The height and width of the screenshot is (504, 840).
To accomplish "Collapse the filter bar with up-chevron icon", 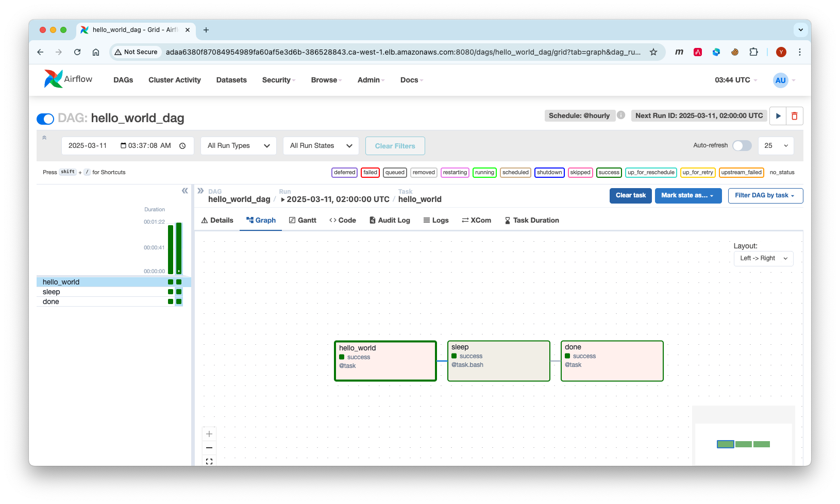I will point(44,138).
